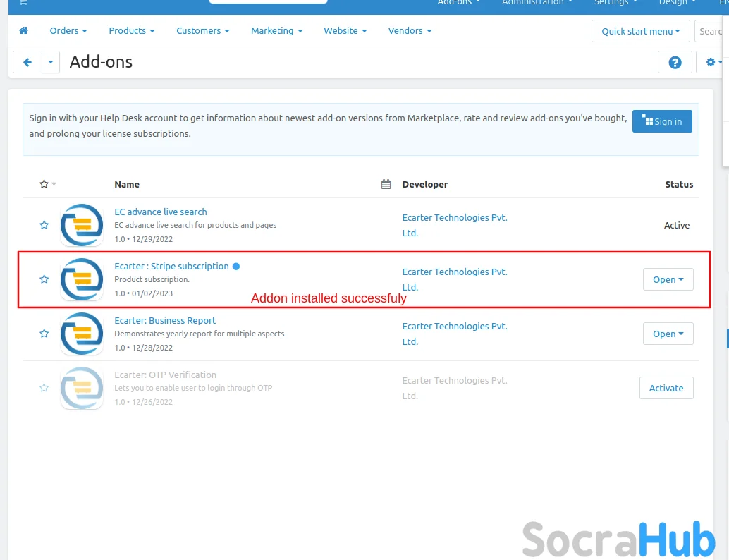Click OTP Verification add-on logo

[82, 388]
